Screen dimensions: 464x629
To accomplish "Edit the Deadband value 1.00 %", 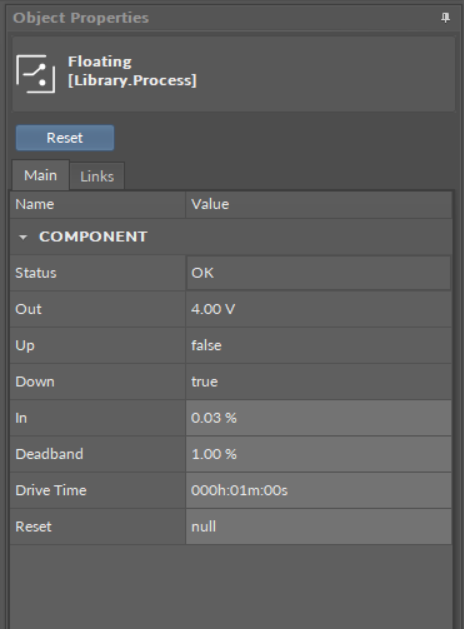I will click(318, 454).
